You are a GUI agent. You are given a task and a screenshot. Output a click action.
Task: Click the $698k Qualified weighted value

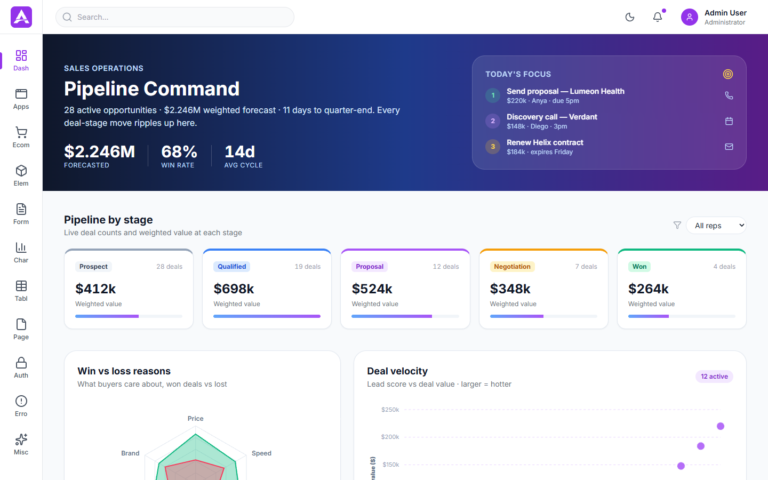[x=234, y=289]
